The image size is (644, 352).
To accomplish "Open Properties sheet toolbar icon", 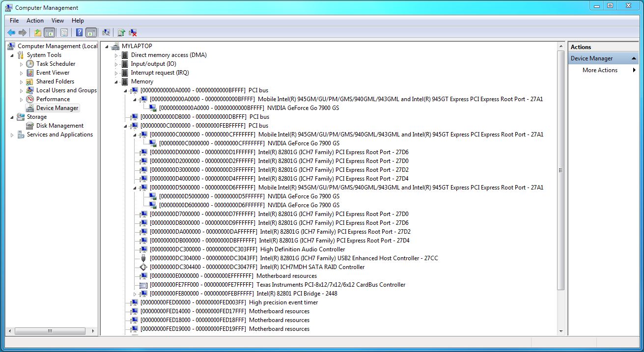I will click(64, 33).
